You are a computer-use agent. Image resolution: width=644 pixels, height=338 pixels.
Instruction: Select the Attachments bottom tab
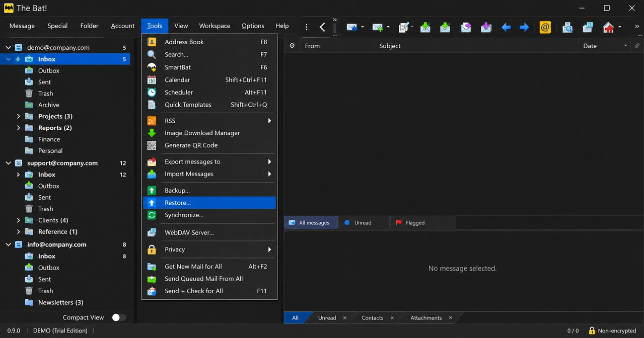click(x=426, y=318)
